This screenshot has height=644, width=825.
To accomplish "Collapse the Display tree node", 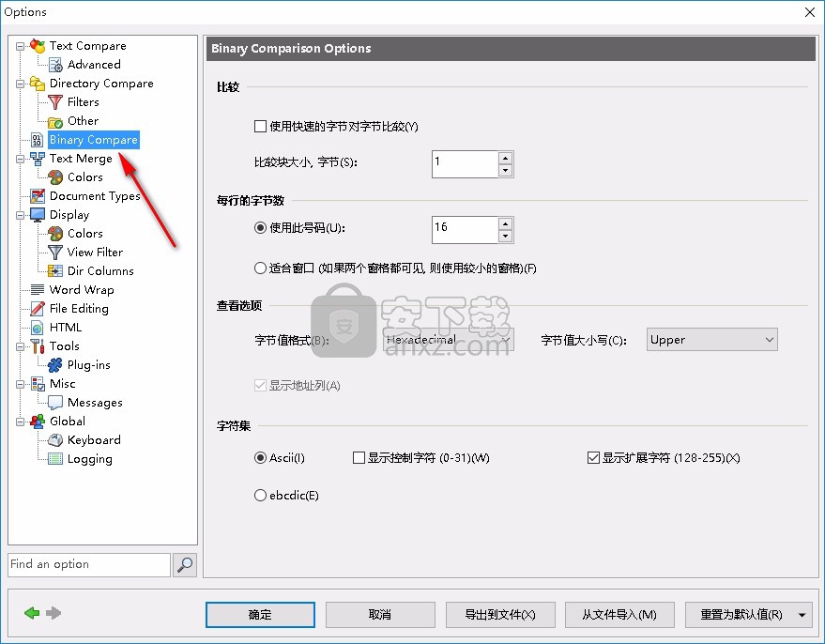I will (20, 215).
